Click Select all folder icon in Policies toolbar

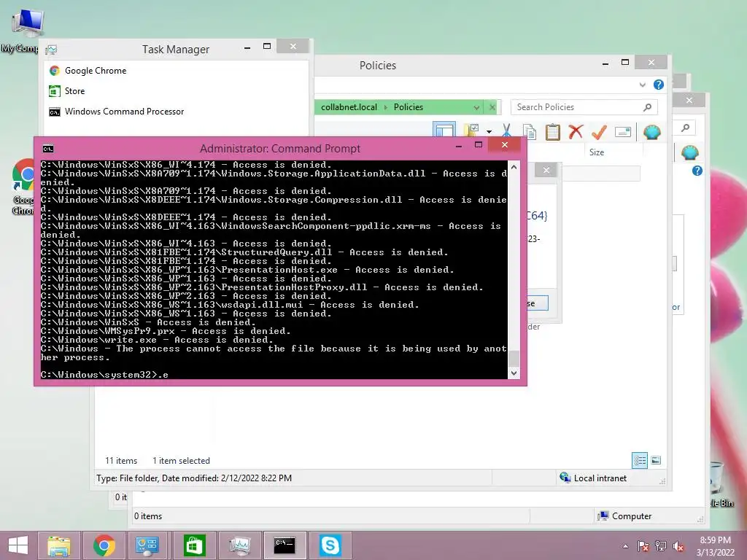click(x=472, y=131)
